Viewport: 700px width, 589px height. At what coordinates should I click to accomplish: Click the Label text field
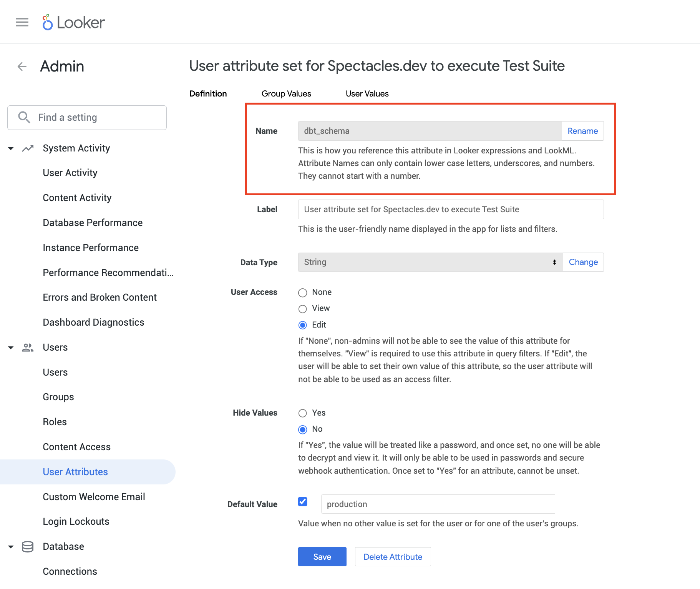[451, 210]
